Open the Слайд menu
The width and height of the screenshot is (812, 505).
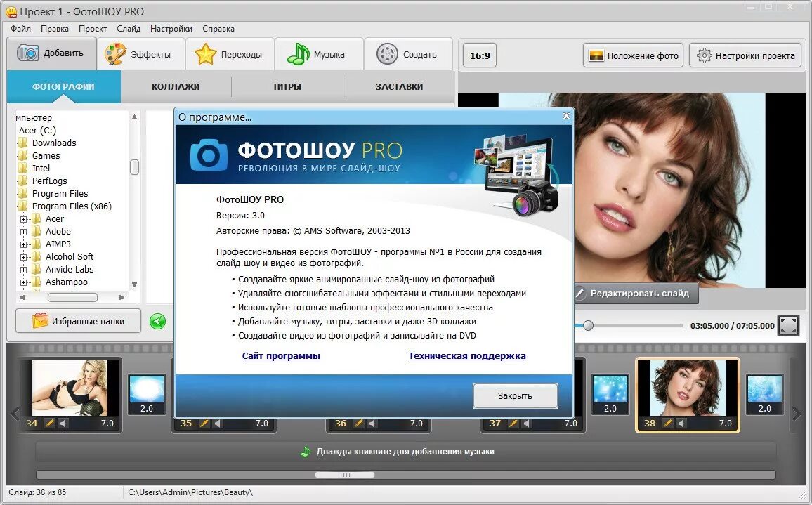[129, 29]
